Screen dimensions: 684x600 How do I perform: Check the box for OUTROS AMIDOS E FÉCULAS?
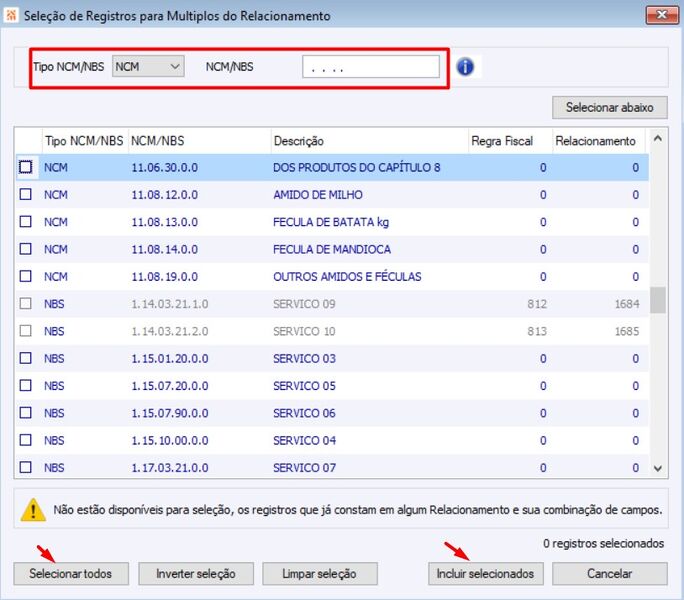coord(26,276)
